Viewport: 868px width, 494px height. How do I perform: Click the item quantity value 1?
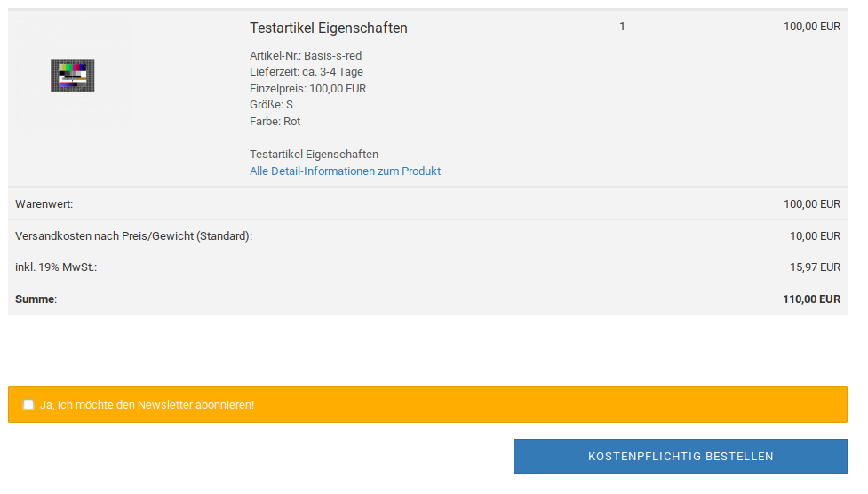click(x=622, y=27)
